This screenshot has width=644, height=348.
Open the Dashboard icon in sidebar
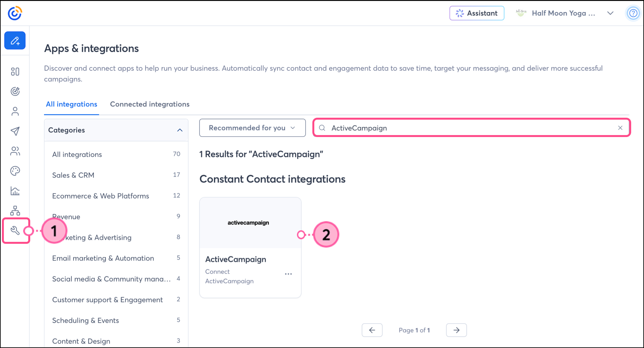click(15, 71)
